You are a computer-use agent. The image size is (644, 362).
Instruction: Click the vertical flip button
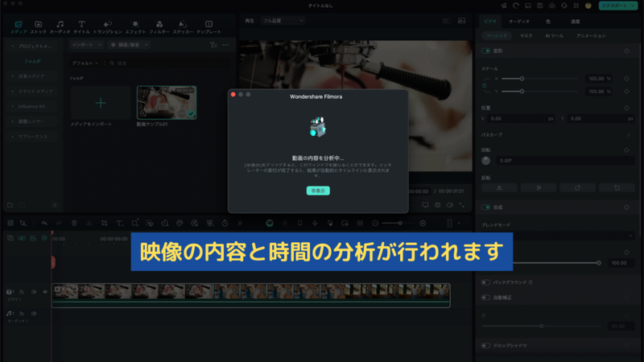(x=539, y=187)
